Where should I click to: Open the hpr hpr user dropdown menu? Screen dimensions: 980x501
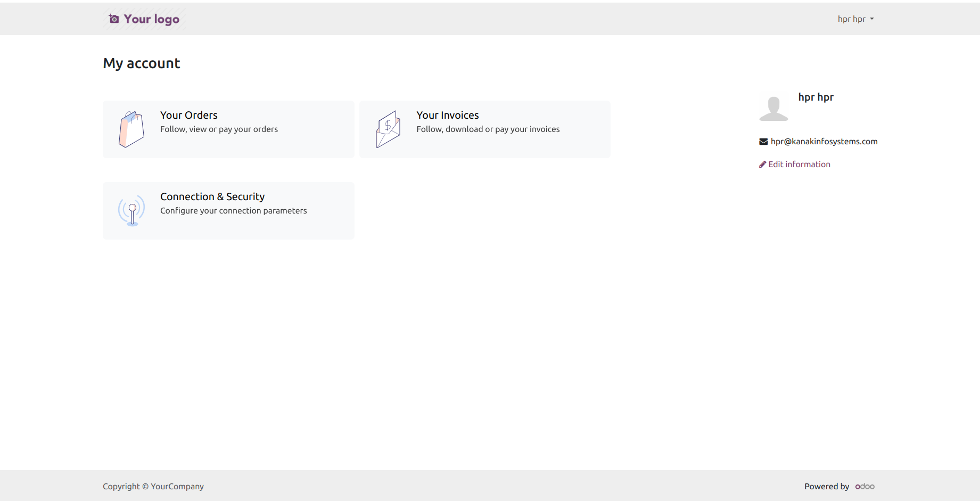(x=855, y=19)
